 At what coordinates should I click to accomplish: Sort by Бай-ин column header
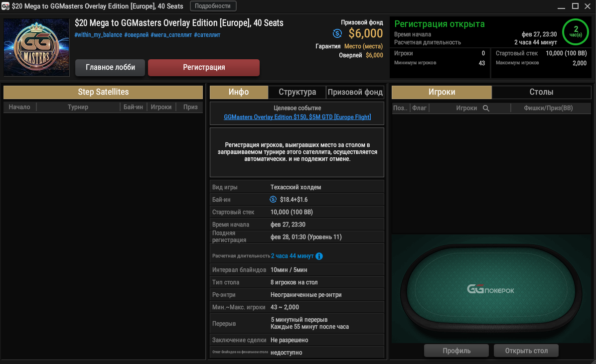pos(133,107)
